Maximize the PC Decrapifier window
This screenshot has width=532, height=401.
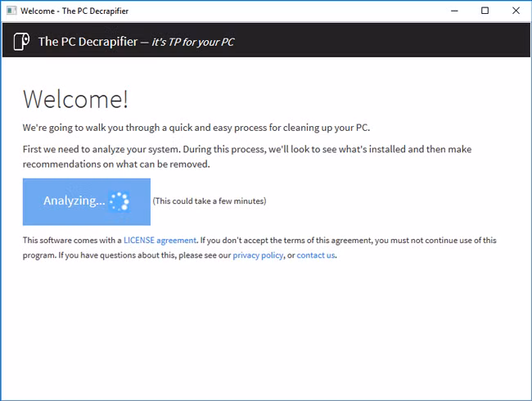pyautogui.click(x=485, y=11)
